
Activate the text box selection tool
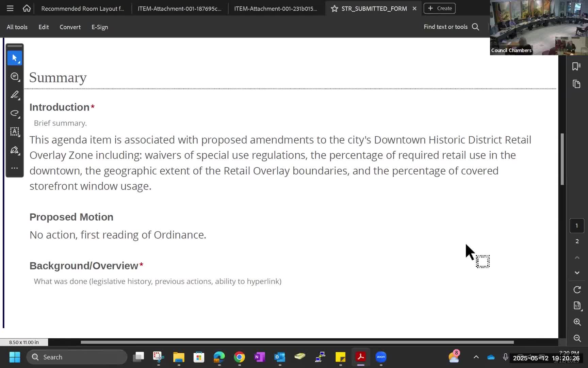click(15, 132)
